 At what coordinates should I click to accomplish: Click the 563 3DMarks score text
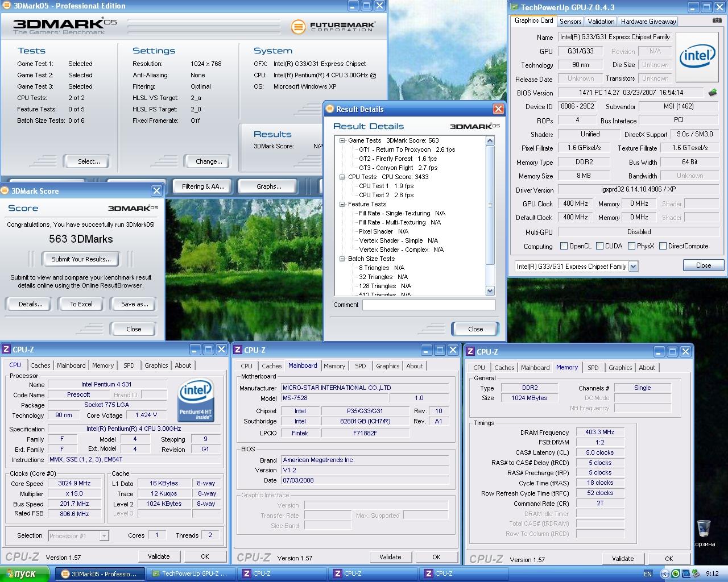tap(81, 239)
